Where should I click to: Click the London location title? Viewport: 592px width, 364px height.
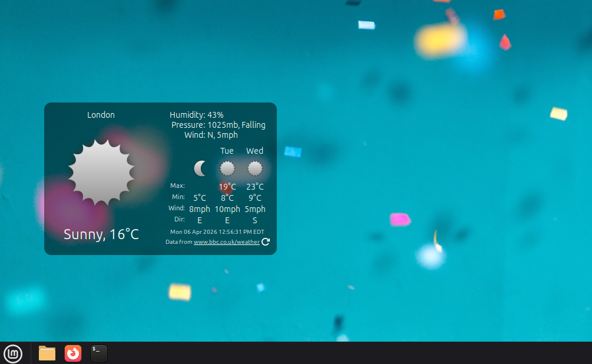click(x=101, y=115)
